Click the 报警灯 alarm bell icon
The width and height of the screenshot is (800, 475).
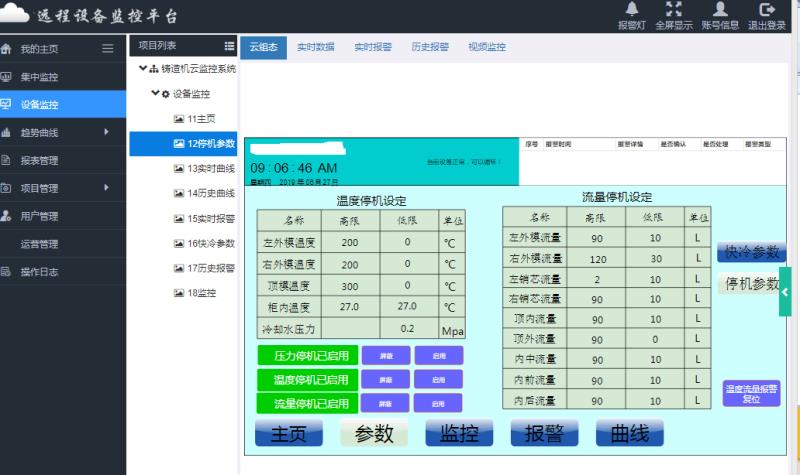click(631, 9)
